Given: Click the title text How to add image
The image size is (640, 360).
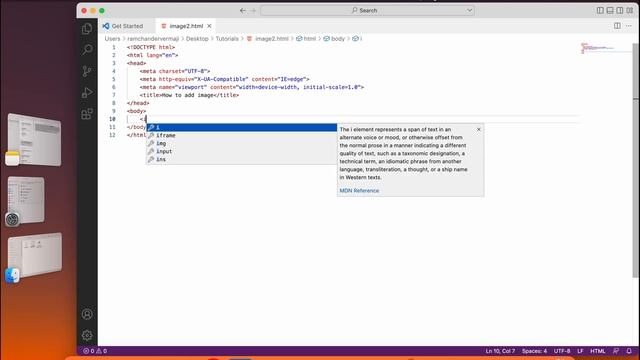Looking at the screenshot, I should click(188, 95).
